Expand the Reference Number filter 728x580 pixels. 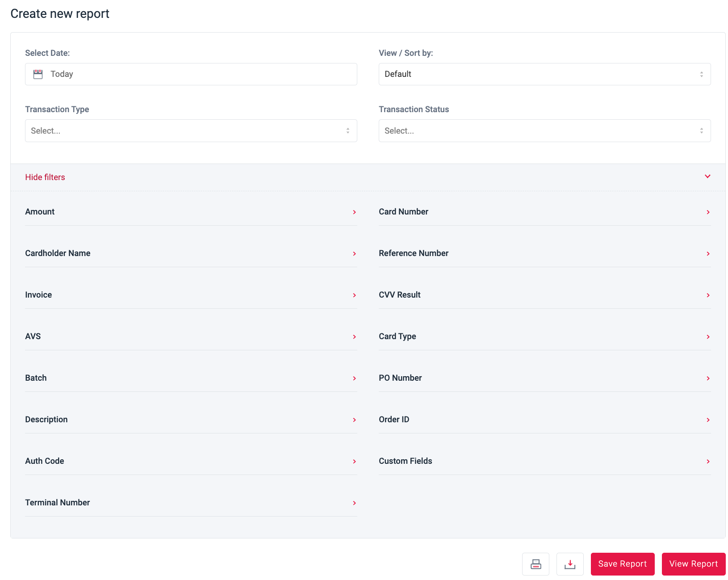[544, 253]
